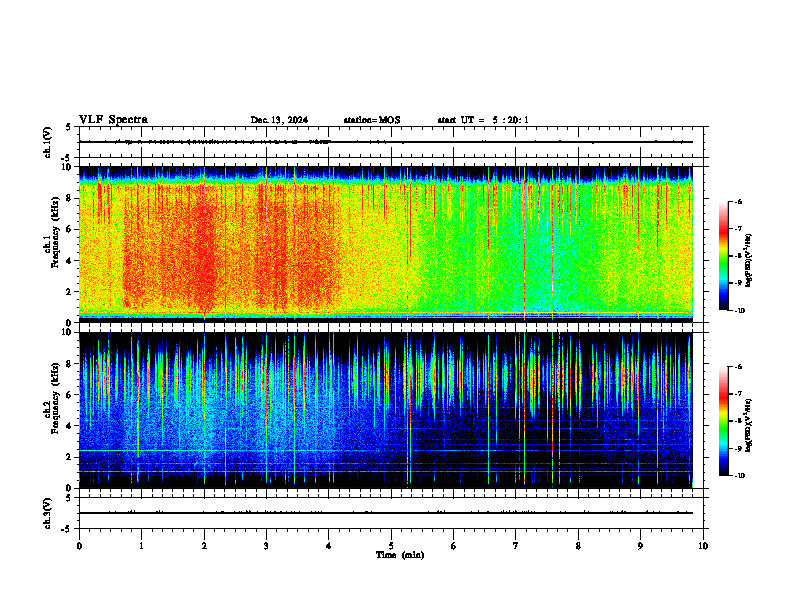Click the "Time (min)" axis label
This screenshot has width=792, height=612.
point(400,555)
